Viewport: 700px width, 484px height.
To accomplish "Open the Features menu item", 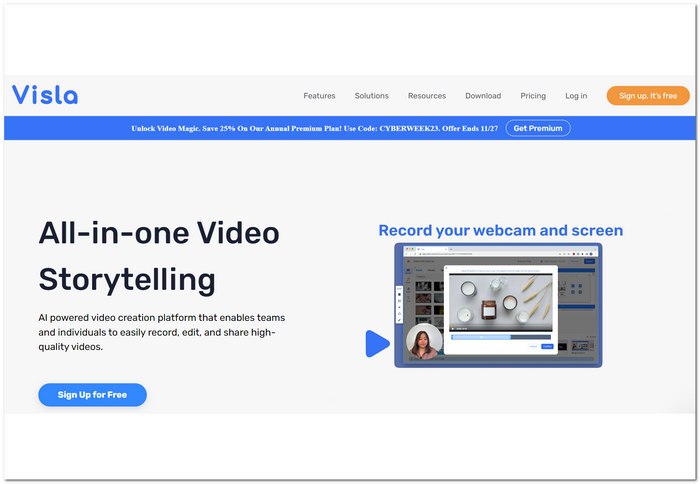I will pyautogui.click(x=319, y=96).
